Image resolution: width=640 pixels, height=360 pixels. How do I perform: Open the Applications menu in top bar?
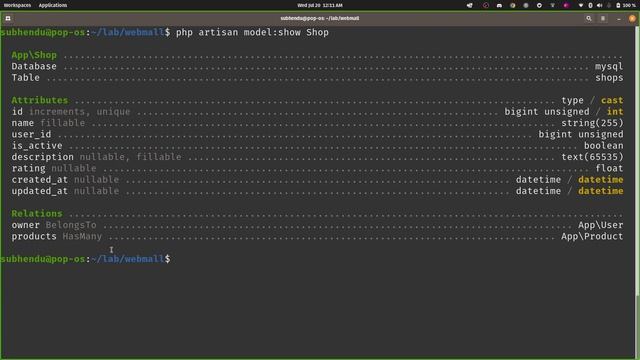click(x=53, y=5)
